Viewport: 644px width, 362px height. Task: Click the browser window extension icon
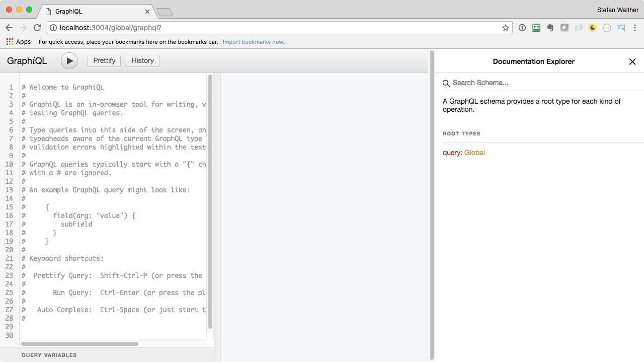point(621,28)
